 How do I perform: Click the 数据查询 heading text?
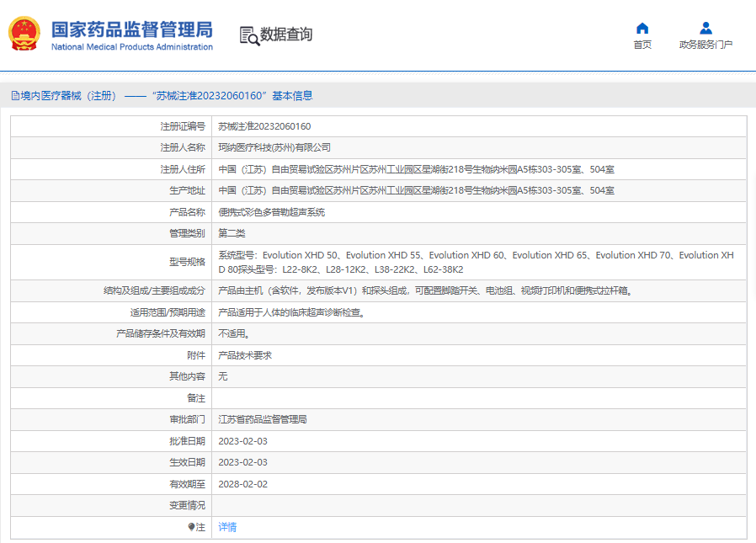286,35
